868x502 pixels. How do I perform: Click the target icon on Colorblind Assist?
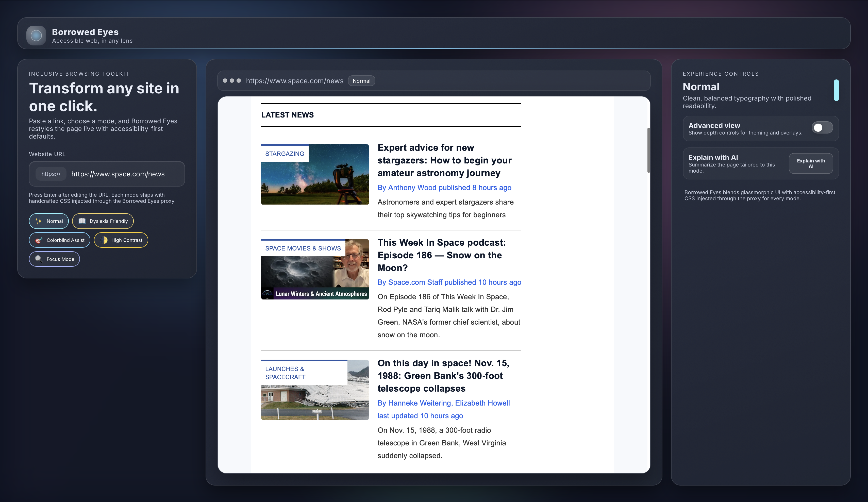point(39,240)
